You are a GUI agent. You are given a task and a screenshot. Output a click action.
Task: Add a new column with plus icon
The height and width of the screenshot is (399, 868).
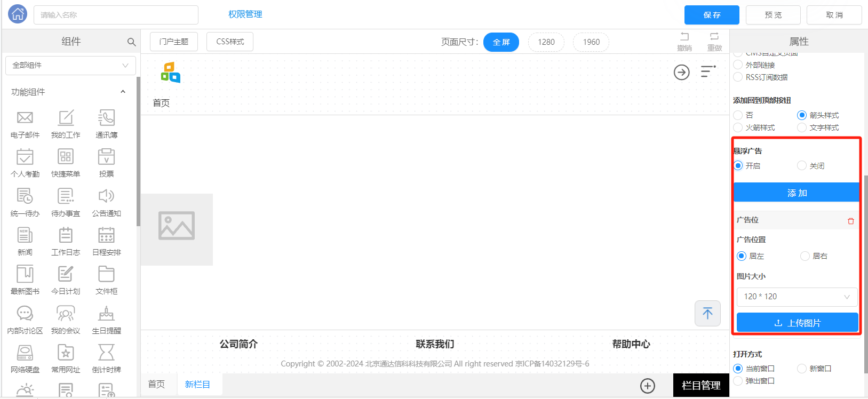click(647, 386)
